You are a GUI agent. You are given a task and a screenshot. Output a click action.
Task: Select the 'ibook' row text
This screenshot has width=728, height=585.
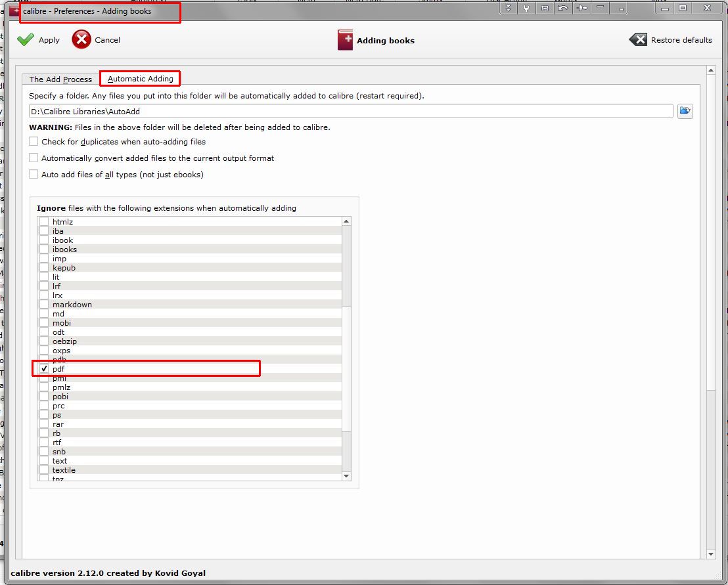(x=62, y=240)
